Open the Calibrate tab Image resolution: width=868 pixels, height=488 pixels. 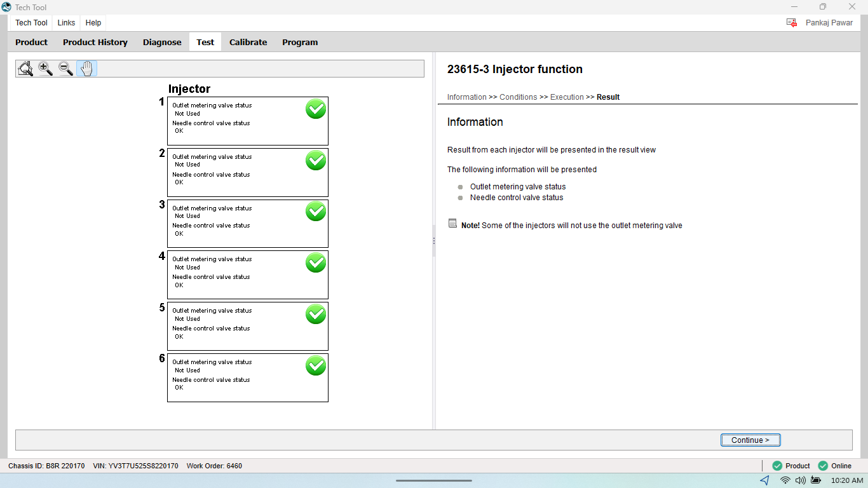click(248, 43)
